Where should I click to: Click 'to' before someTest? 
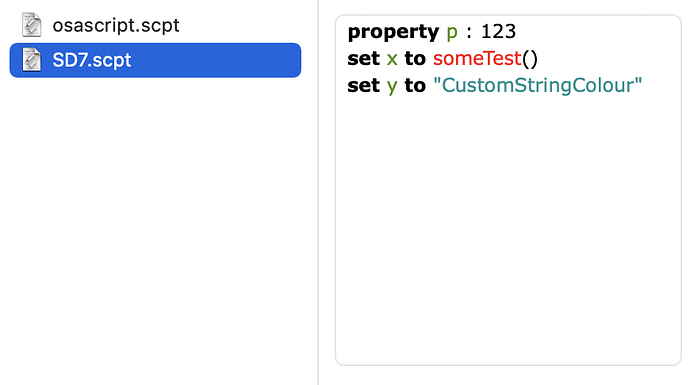[415, 59]
